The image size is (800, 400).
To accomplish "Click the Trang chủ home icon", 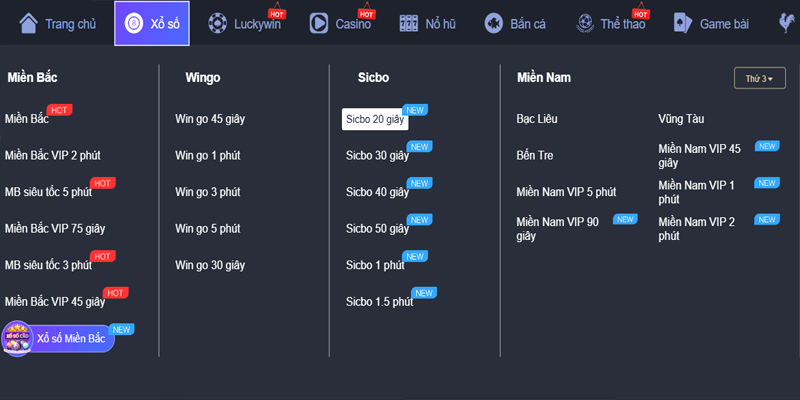I will click(29, 23).
